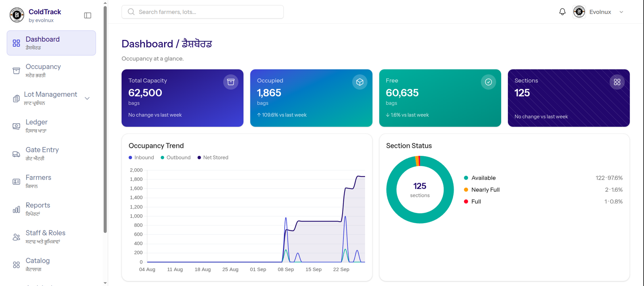Click the sidebar scrollbar thumb
This screenshot has width=644, height=286.
105,119
